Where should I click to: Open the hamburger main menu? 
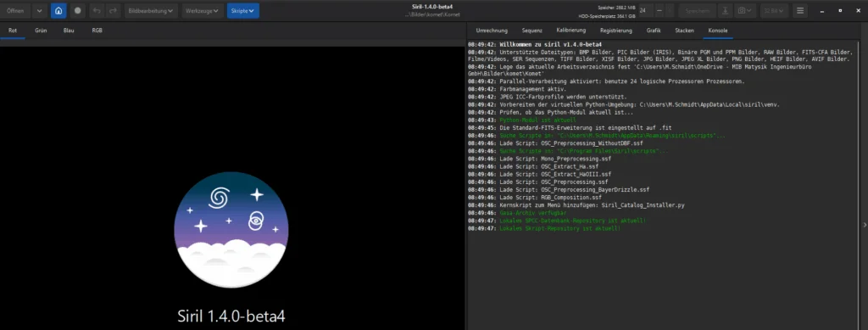coord(800,10)
